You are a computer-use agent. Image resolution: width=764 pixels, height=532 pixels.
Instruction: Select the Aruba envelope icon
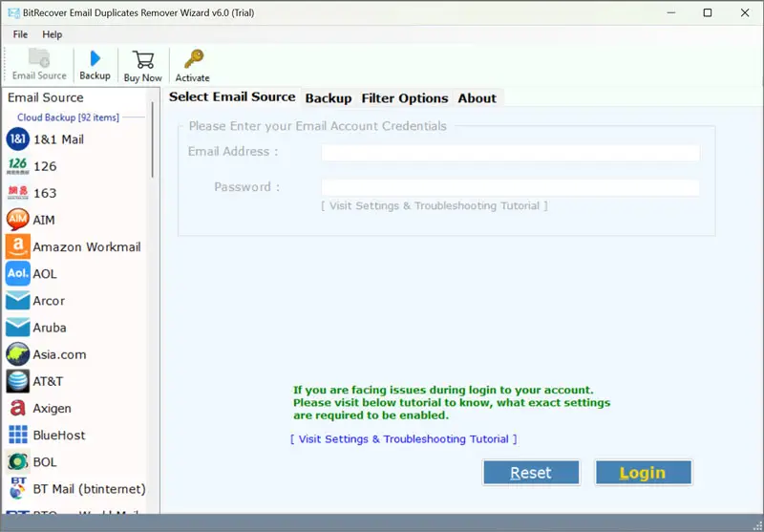(17, 328)
